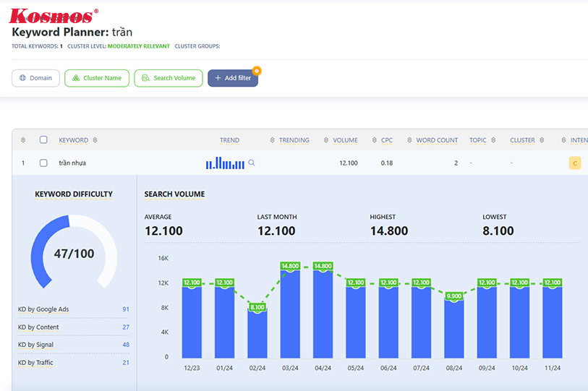The width and height of the screenshot is (588, 391).
Task: Click the CPC value 0.18
Action: [x=387, y=163]
